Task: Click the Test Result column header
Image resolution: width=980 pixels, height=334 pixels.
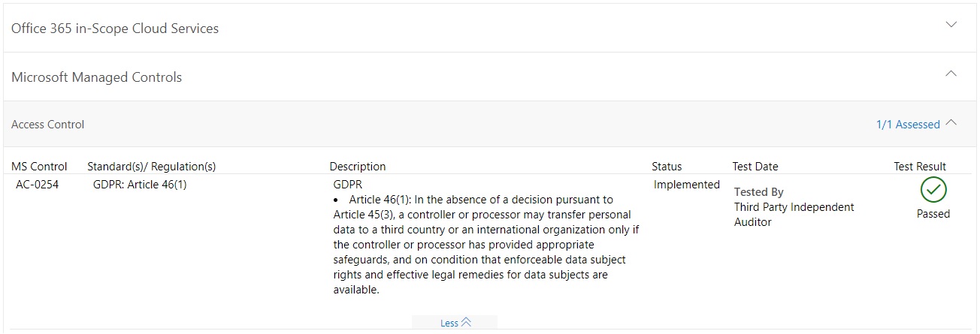Action: [919, 167]
